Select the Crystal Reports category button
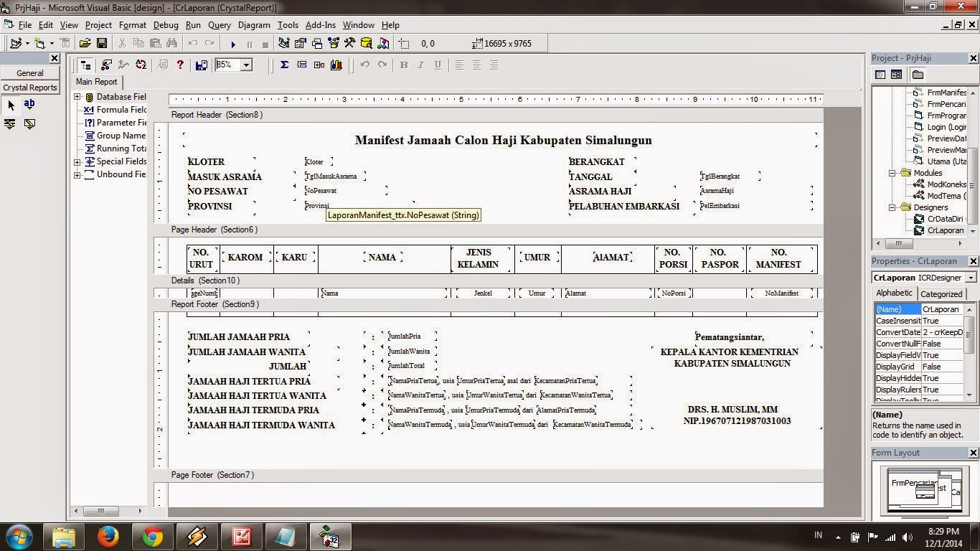980x551 pixels. [x=29, y=87]
